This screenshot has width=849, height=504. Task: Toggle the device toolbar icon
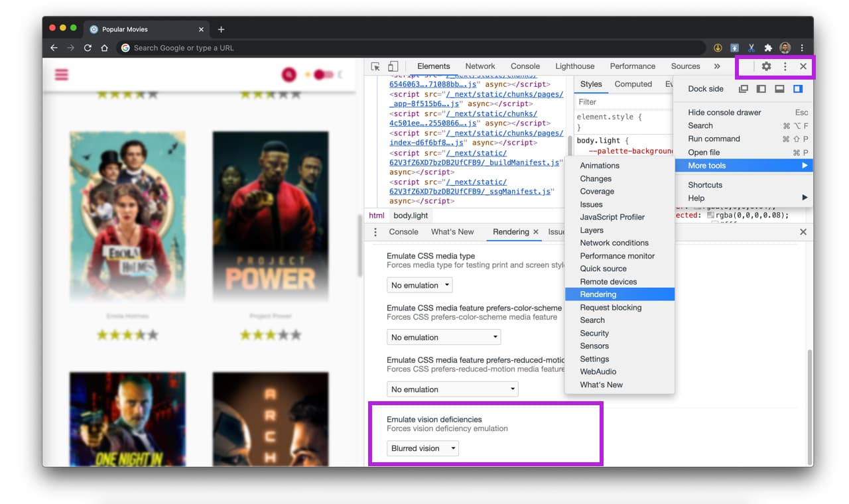click(x=393, y=66)
